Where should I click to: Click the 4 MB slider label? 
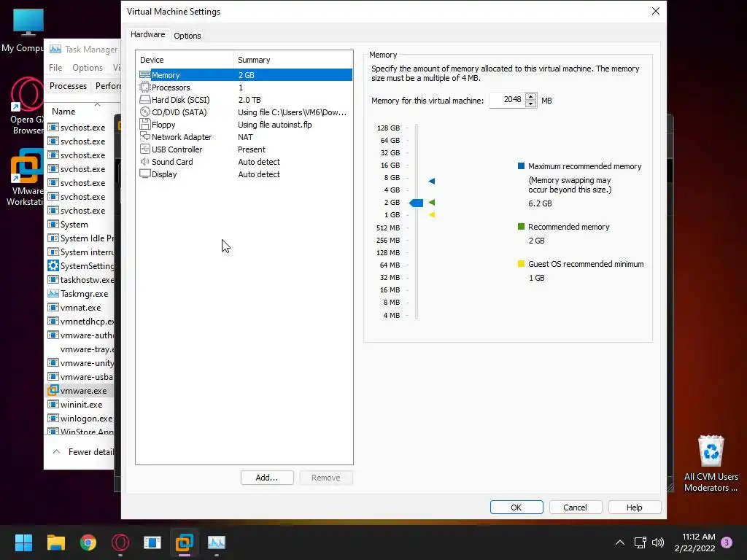pos(392,315)
